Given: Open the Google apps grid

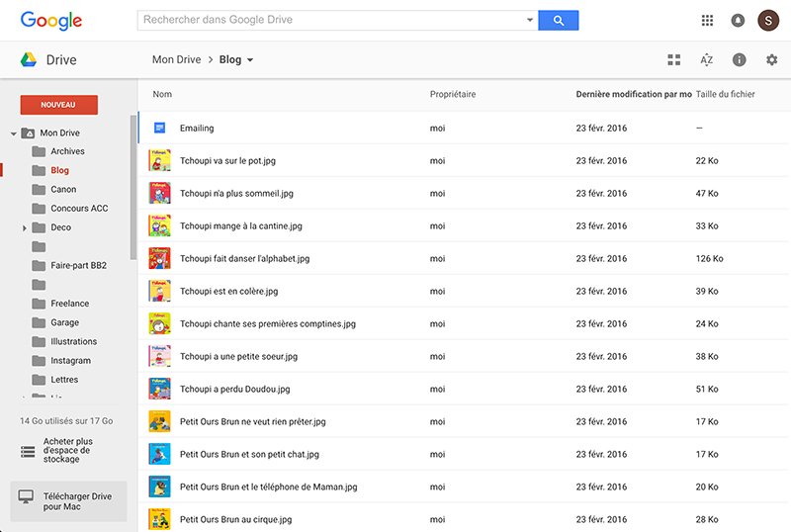Looking at the screenshot, I should tap(707, 20).
